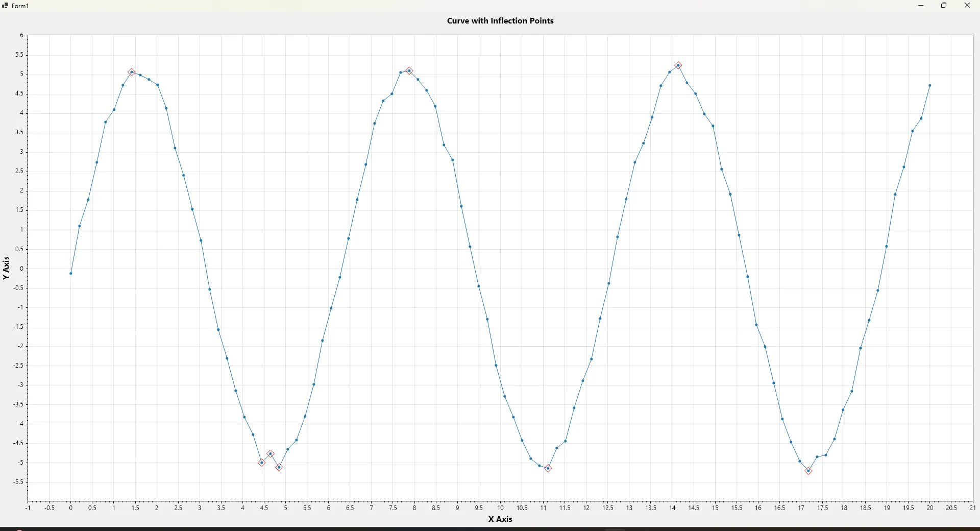
Task: Minimize the Form1 window
Action: pyautogui.click(x=921, y=6)
